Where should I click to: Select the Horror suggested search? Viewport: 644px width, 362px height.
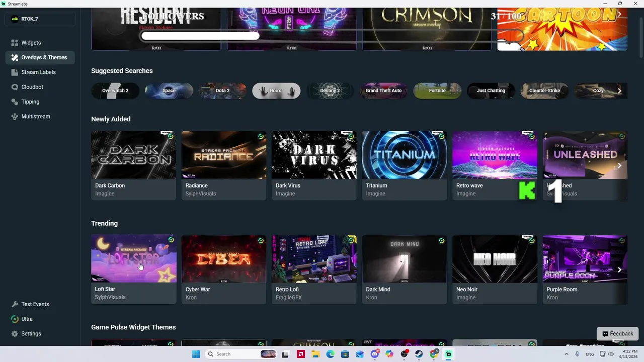[x=276, y=91]
